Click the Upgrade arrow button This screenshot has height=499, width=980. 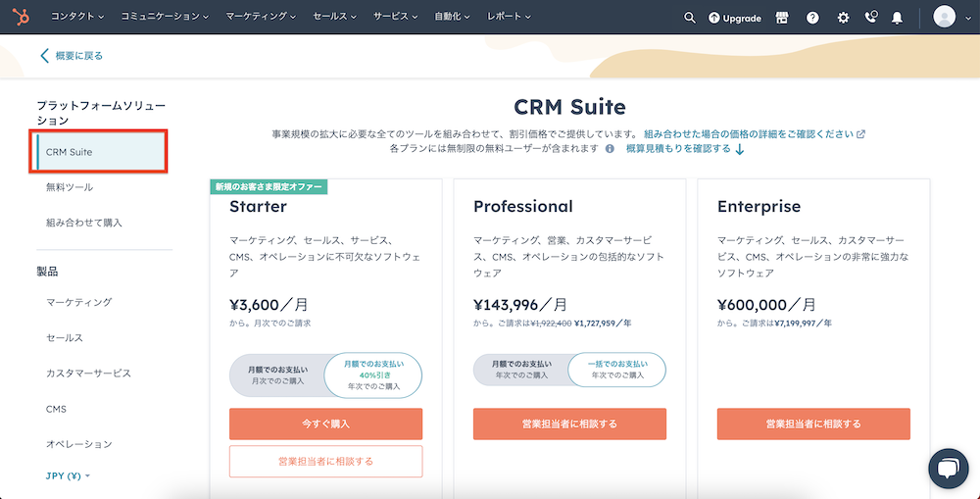pos(734,18)
